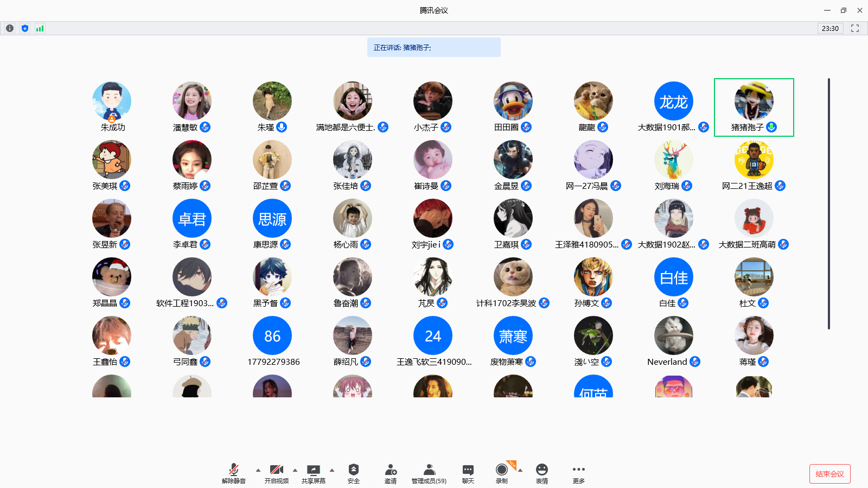Expand the arrow next to 开启视频

point(295,470)
